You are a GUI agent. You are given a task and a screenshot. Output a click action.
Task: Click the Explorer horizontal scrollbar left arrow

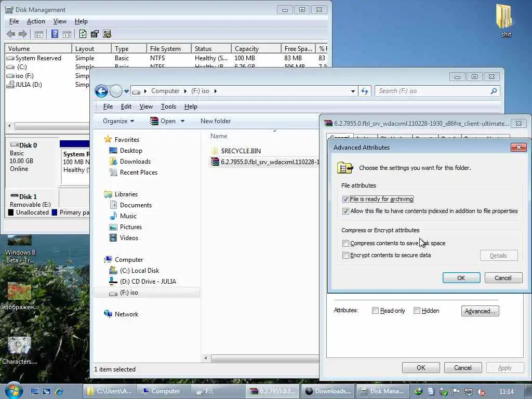(206, 358)
